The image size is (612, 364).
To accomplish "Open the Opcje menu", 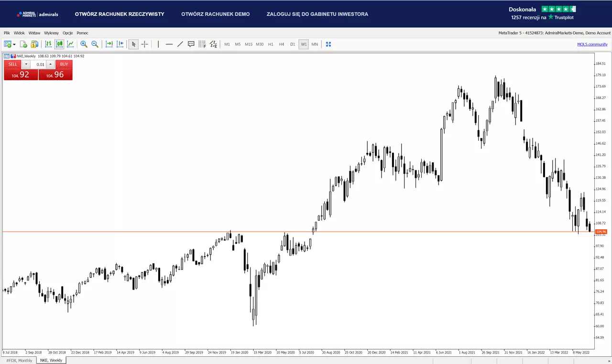I will pos(67,33).
